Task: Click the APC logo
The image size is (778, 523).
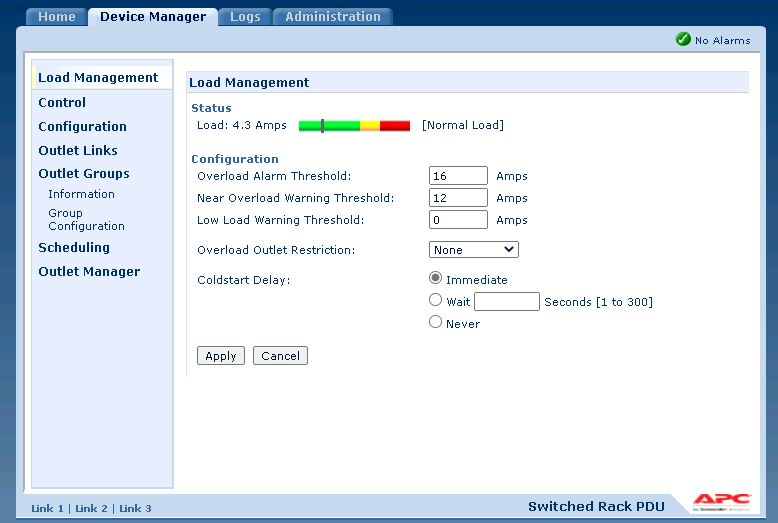Action: [722, 502]
